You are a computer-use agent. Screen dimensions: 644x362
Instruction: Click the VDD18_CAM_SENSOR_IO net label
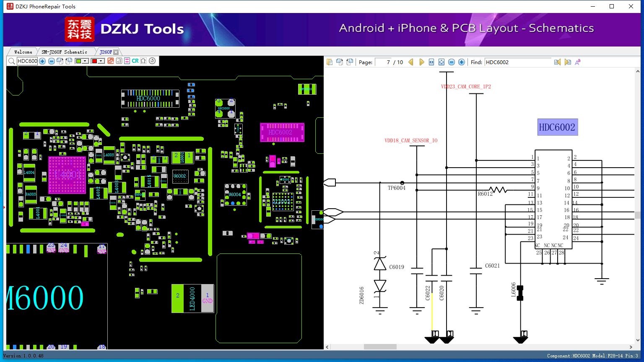(x=411, y=141)
